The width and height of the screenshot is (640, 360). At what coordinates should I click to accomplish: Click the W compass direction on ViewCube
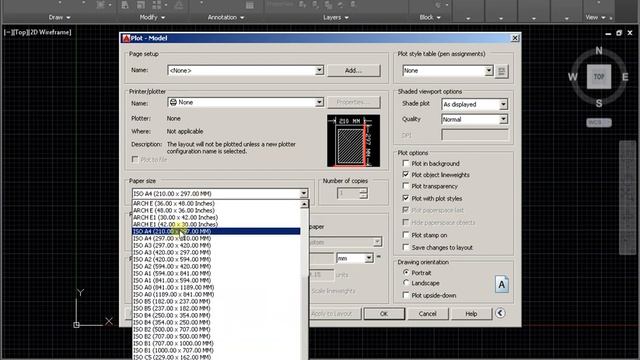tap(573, 77)
